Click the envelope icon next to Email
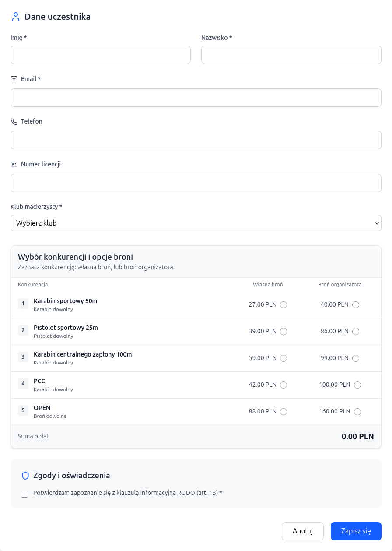The height and width of the screenshot is (551, 392). (14, 79)
